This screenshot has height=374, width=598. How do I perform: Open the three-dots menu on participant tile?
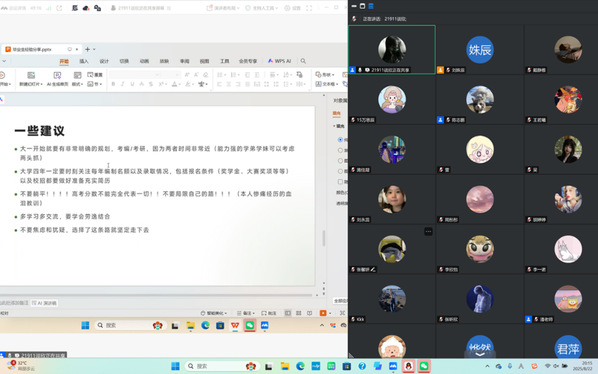tap(428, 231)
